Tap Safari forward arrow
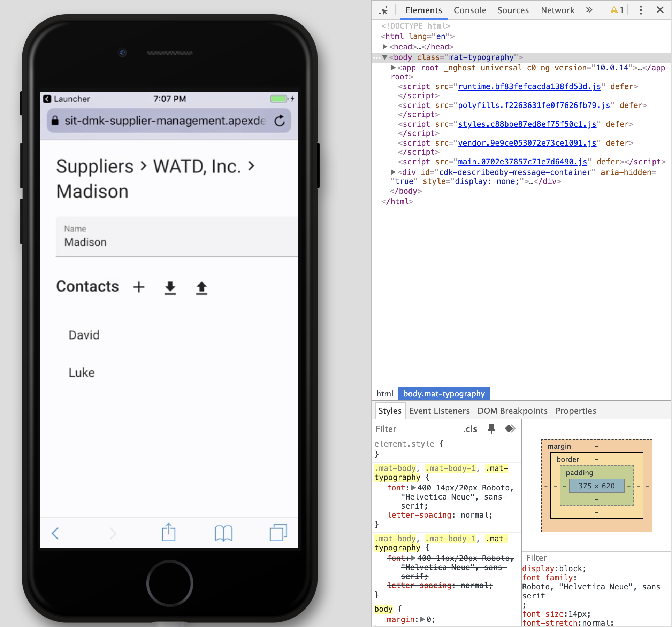Screen dimensions: 672x627 click(113, 533)
